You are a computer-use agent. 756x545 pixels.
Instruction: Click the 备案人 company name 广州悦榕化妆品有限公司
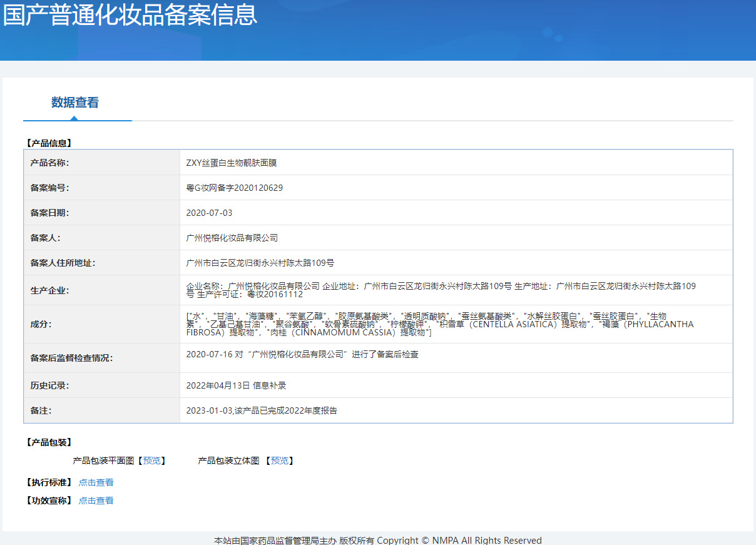232,238
